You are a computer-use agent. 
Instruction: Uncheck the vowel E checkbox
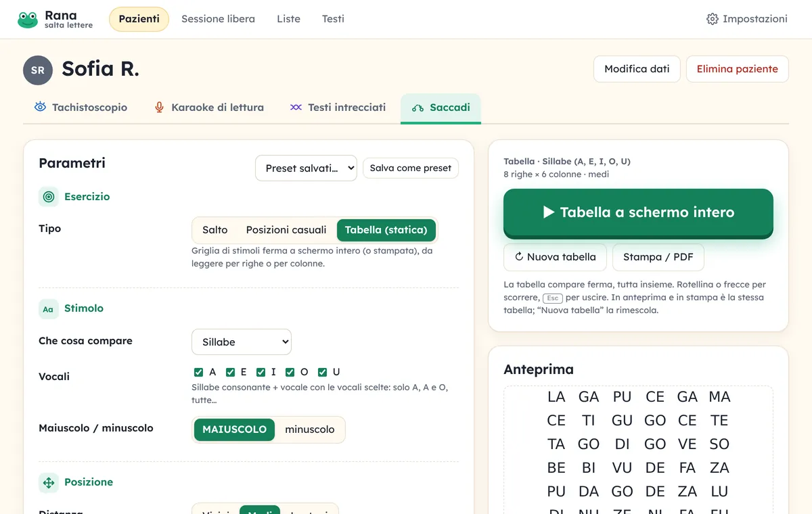(x=230, y=372)
